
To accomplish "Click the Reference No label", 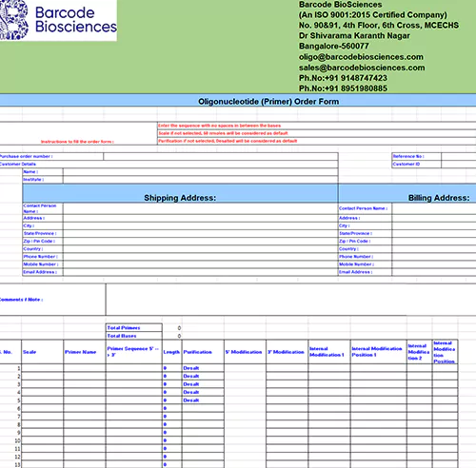I will (408, 156).
